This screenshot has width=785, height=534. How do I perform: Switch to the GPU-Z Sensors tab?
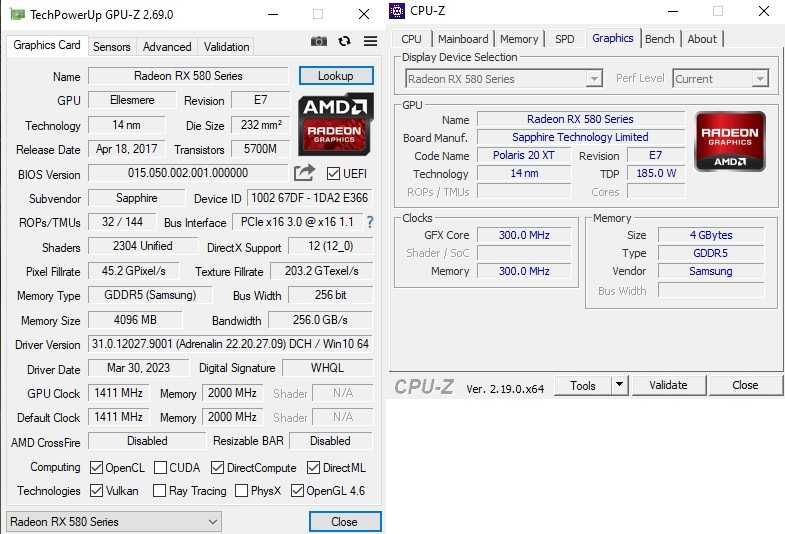point(112,47)
